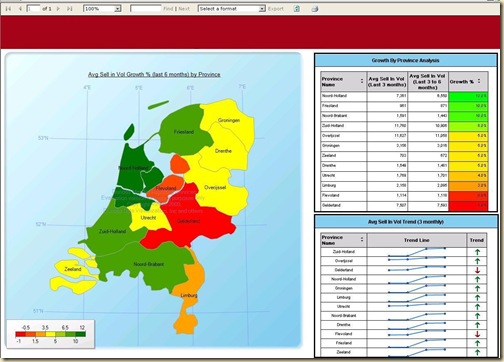Click the Export link
Viewport: 504px width, 362px height.
(276, 9)
